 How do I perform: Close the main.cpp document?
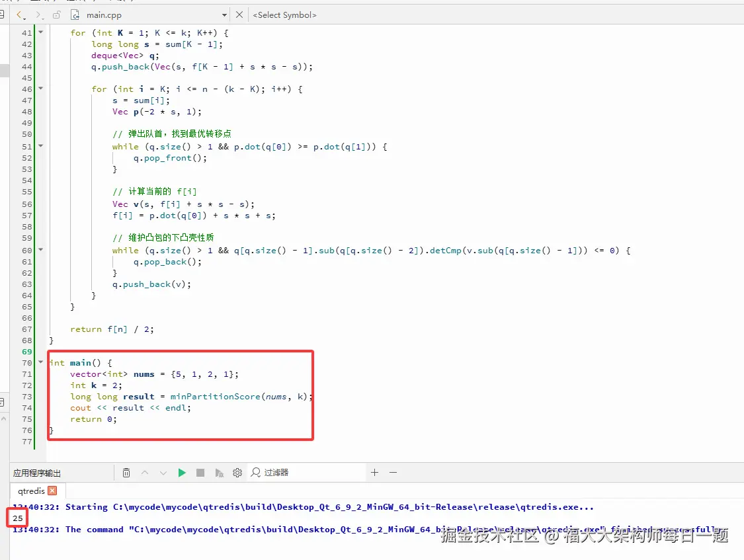coord(239,15)
